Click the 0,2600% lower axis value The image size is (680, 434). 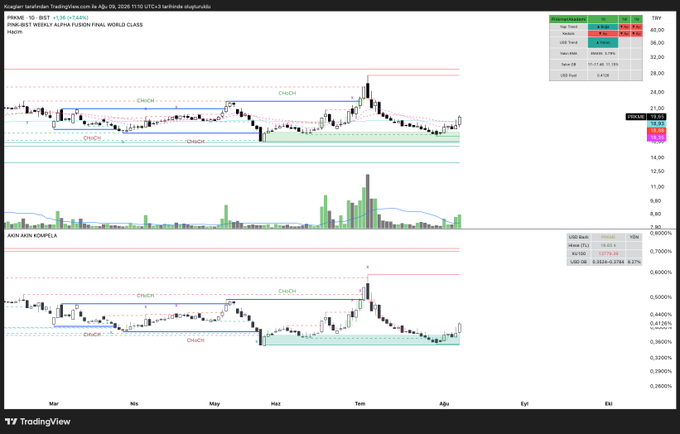(660, 386)
